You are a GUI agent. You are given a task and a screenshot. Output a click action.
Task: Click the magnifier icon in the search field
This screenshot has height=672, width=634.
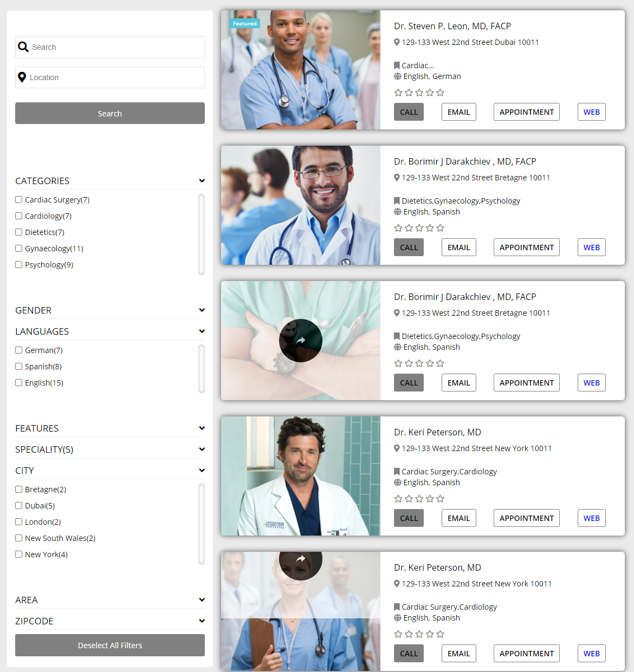pyautogui.click(x=23, y=47)
